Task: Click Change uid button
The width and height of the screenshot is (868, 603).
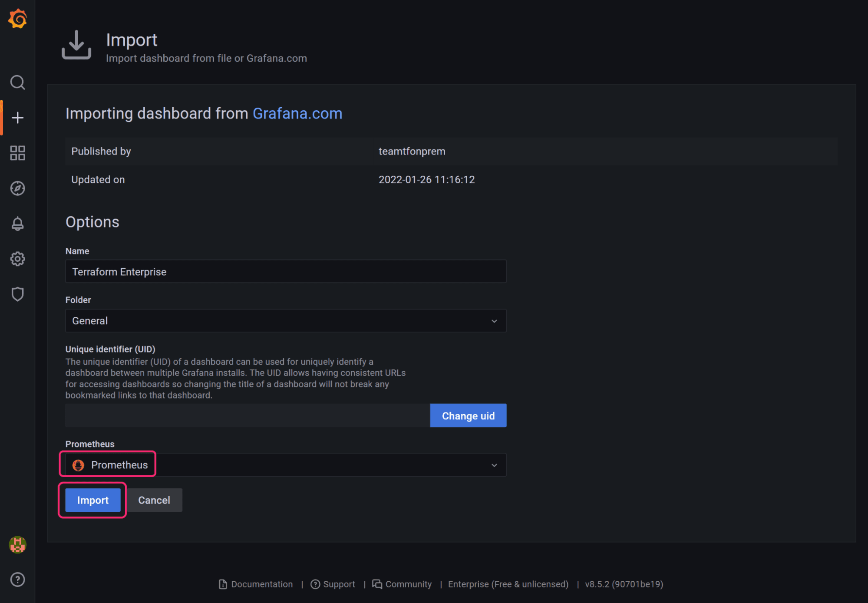Action: click(x=468, y=415)
